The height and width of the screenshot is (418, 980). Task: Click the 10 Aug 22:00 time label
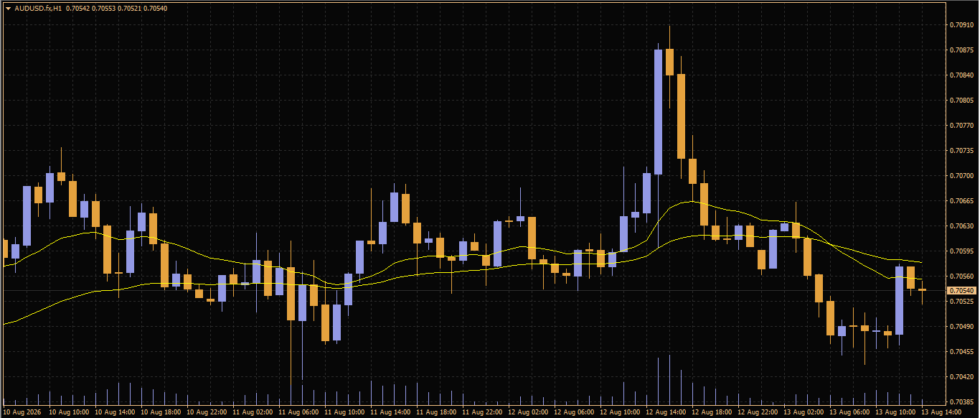pyautogui.click(x=207, y=413)
